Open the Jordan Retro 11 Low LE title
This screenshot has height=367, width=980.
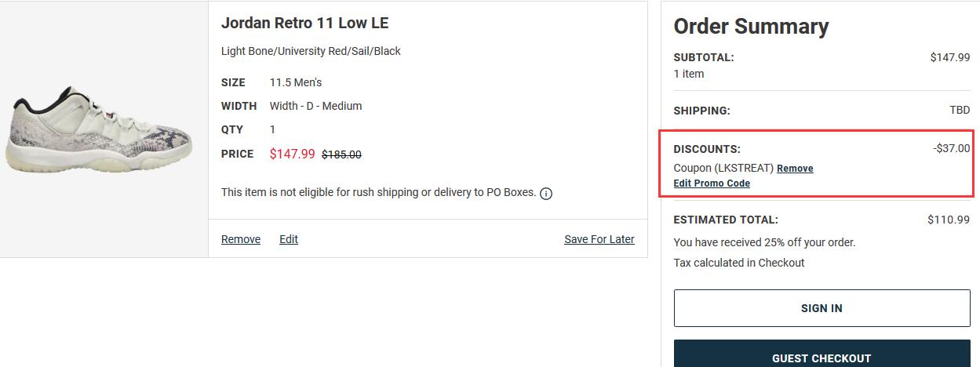304,24
